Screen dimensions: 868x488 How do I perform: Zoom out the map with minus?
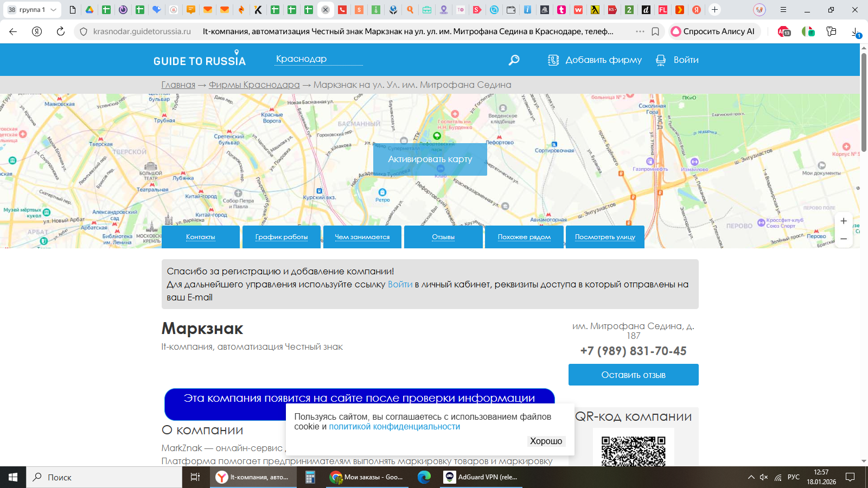coord(844,239)
